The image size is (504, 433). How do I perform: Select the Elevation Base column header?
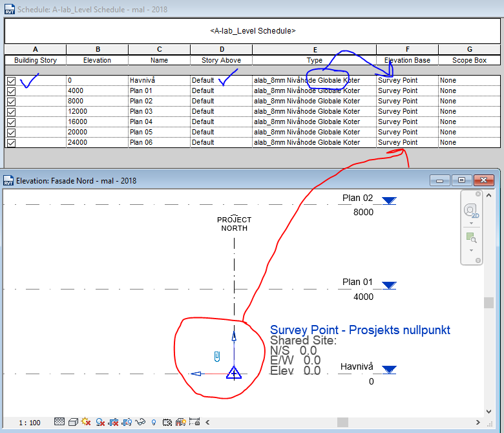click(x=407, y=60)
